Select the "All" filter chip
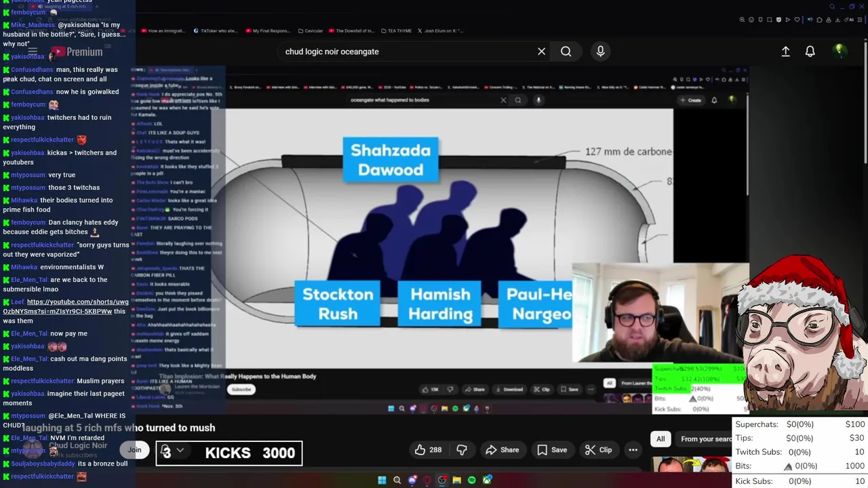 pos(660,439)
